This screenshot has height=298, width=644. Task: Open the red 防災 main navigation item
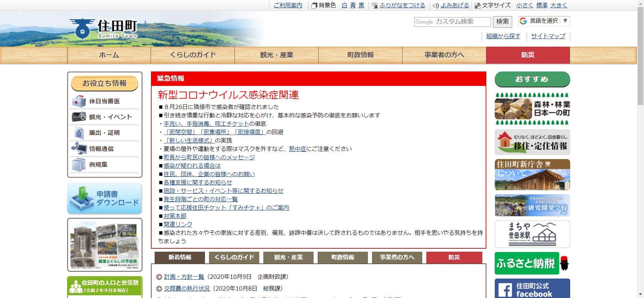528,55
